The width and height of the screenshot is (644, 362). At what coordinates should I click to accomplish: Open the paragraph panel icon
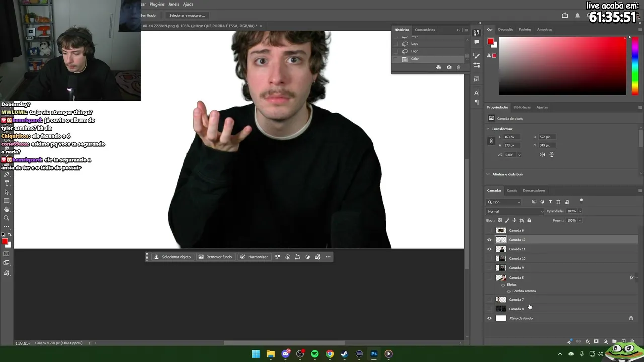coord(477,102)
